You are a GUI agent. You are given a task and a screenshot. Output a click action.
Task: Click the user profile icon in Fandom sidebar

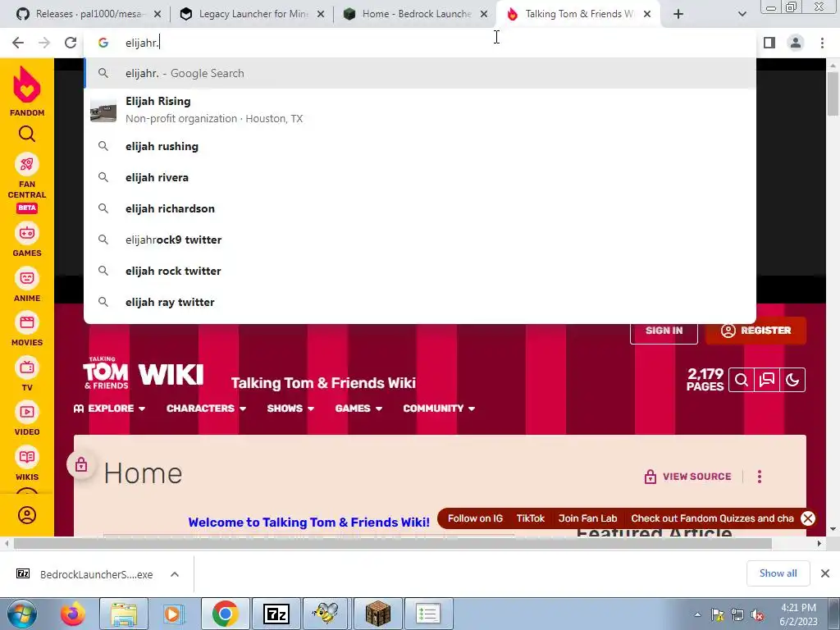[27, 515]
